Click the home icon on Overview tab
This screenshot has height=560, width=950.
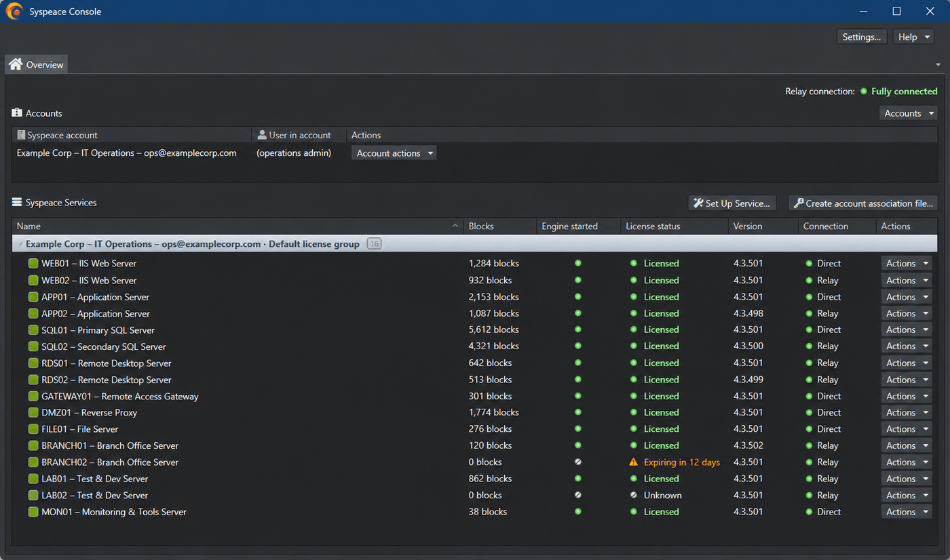tap(16, 64)
